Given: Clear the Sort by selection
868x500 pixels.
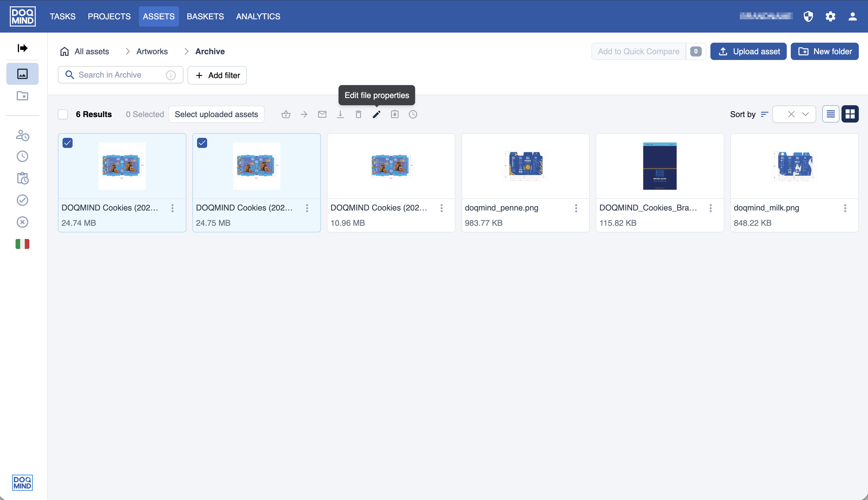Looking at the screenshot, I should pyautogui.click(x=791, y=114).
